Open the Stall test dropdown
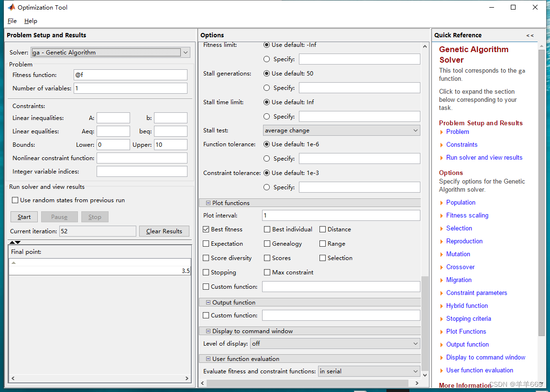 tap(341, 131)
